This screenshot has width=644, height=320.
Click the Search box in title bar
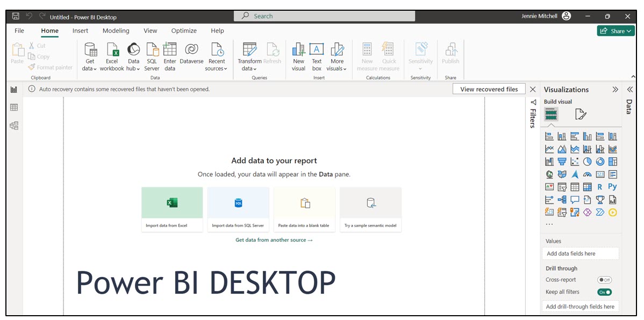click(325, 16)
